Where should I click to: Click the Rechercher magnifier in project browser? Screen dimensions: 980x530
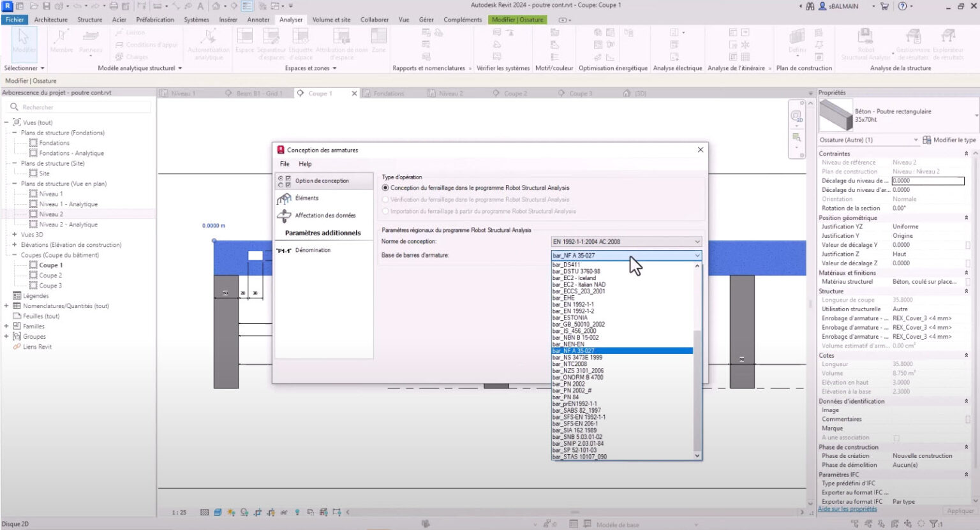pos(14,107)
